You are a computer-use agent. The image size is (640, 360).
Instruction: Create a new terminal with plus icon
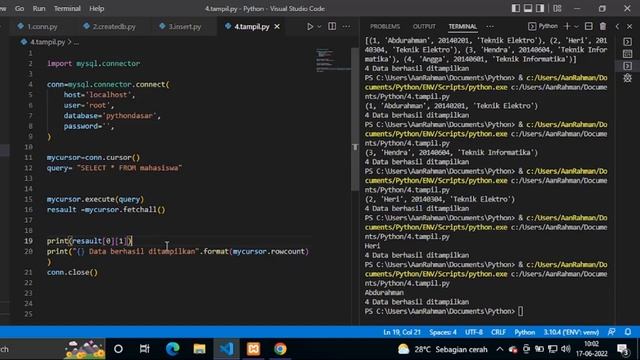coord(567,26)
